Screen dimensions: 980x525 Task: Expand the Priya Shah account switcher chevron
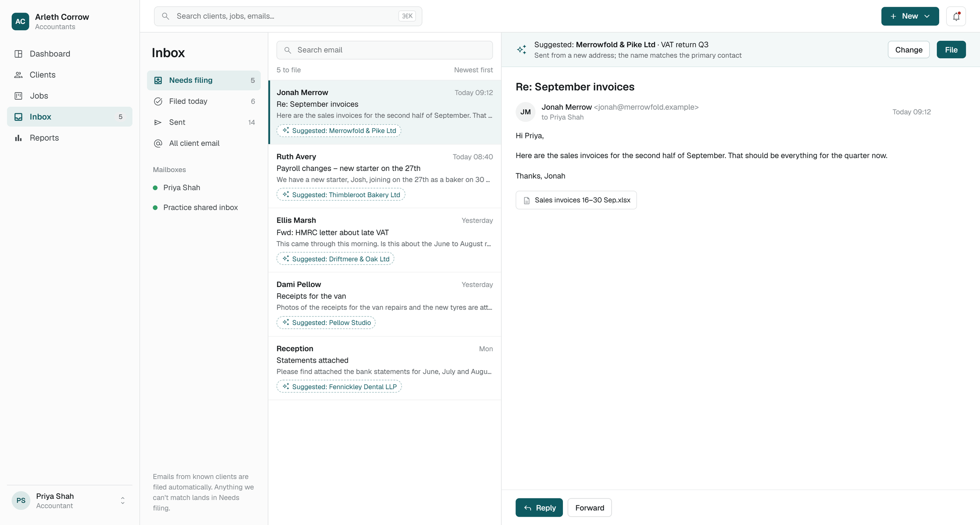[x=123, y=501]
